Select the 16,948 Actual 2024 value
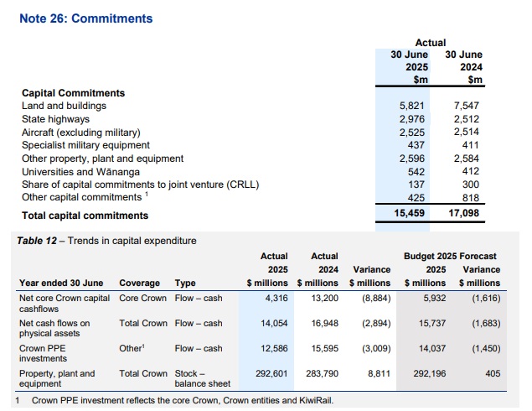The height and width of the screenshot is (411, 532). click(325, 324)
